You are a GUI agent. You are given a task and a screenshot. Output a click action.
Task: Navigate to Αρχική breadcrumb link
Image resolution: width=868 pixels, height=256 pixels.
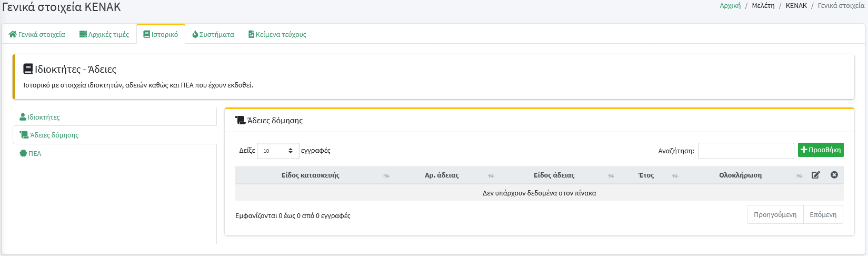coord(730,6)
